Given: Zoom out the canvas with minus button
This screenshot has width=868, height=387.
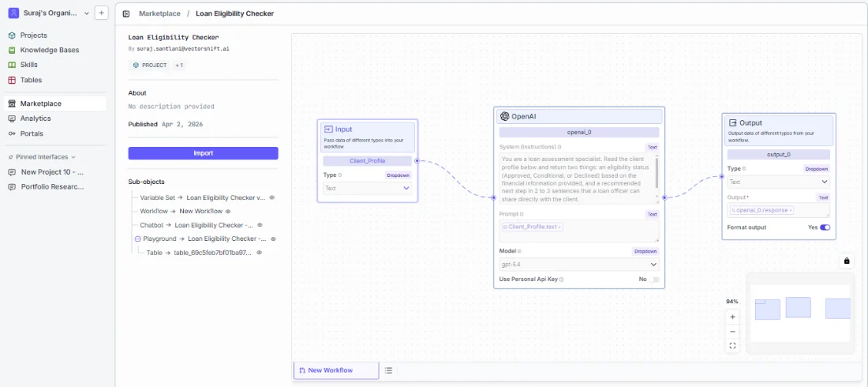Looking at the screenshot, I should click(x=732, y=332).
